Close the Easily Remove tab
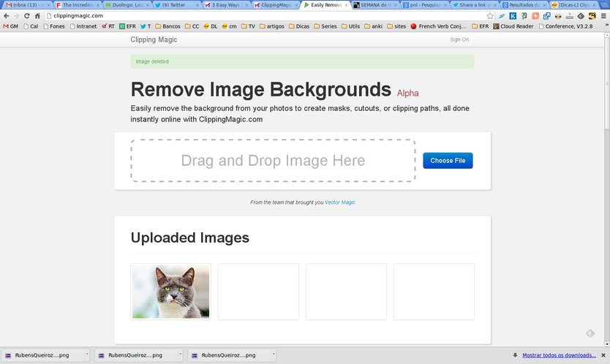This screenshot has height=364, width=610. point(346,5)
